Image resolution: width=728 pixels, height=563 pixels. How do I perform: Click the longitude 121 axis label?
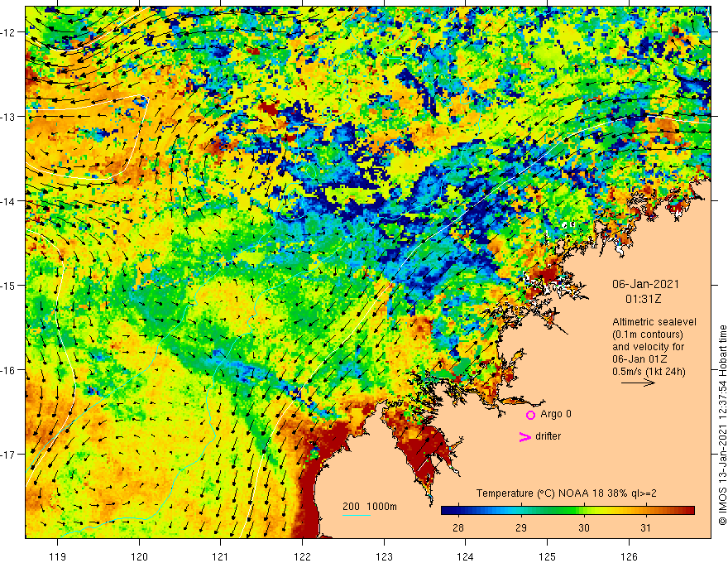(221, 556)
